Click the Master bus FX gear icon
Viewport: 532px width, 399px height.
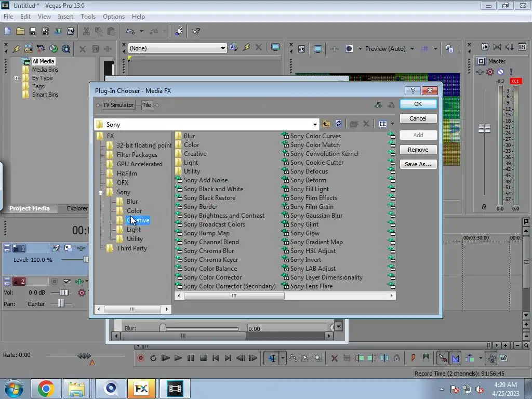tap(490, 72)
